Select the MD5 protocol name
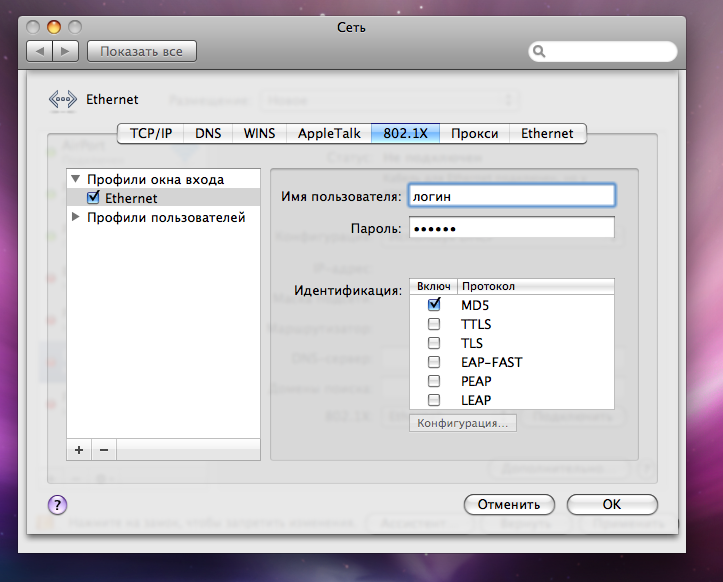The height and width of the screenshot is (582, 723). pyautogui.click(x=475, y=305)
